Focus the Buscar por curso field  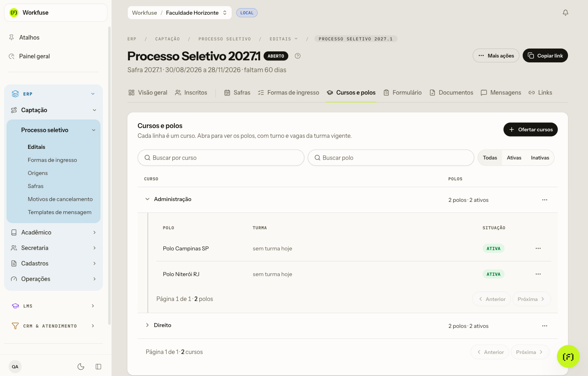(x=221, y=158)
